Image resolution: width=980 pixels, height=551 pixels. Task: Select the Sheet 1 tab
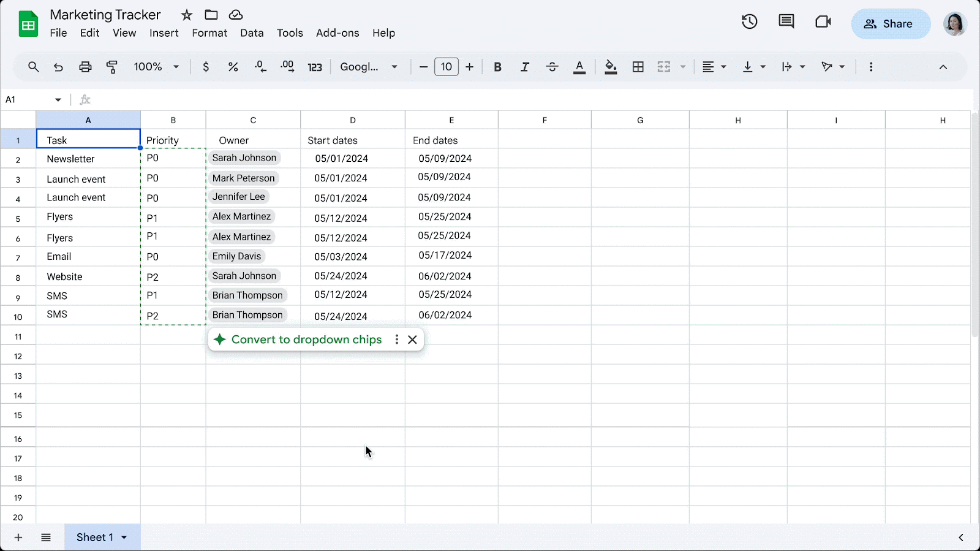[102, 538]
